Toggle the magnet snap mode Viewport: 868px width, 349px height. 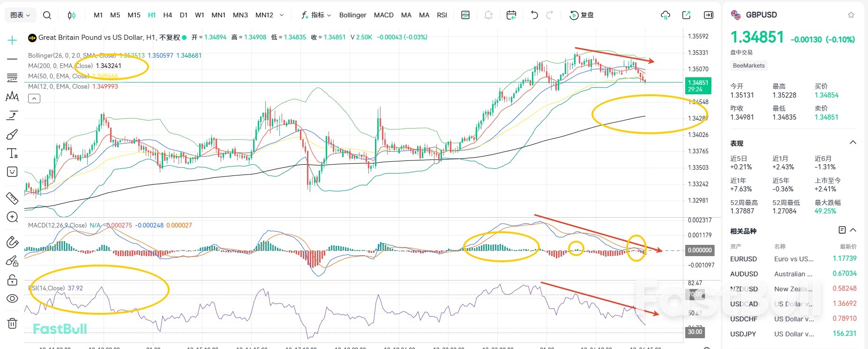12,242
